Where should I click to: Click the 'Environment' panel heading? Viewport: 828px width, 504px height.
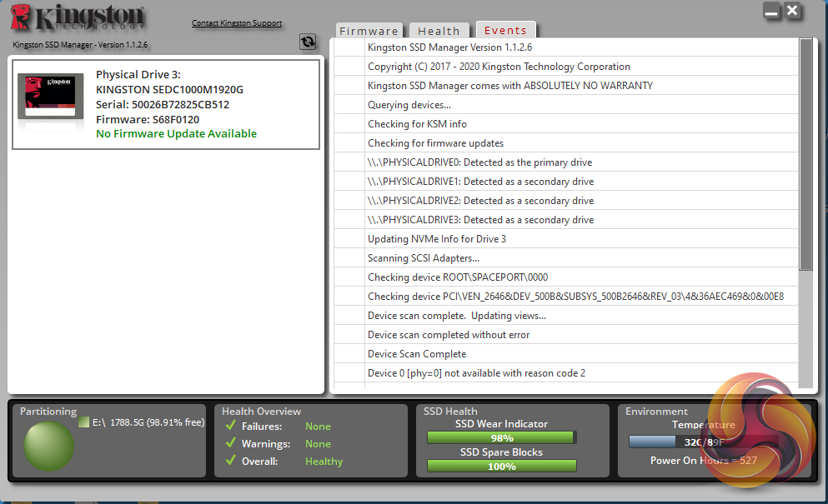click(656, 412)
